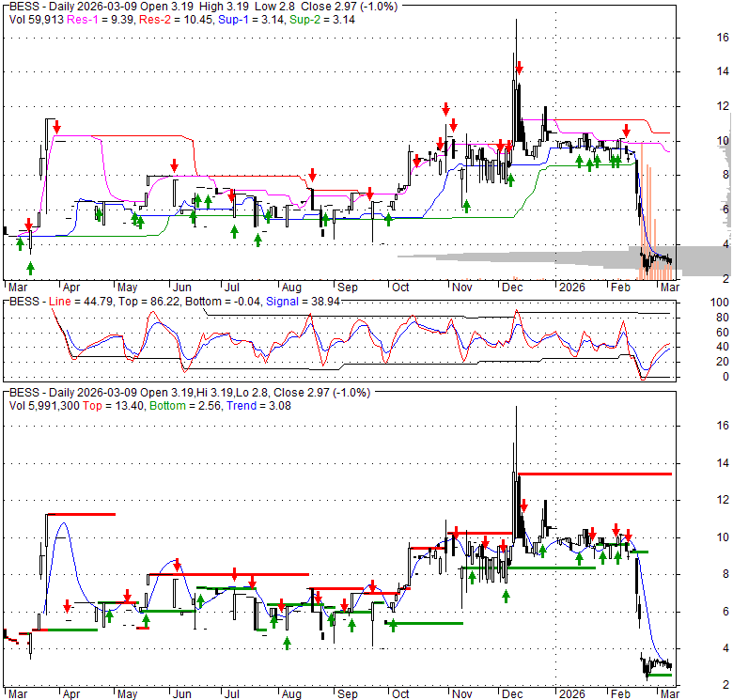
Task: Click 'Feb' on the top chart's date axis
Action: click(x=620, y=287)
